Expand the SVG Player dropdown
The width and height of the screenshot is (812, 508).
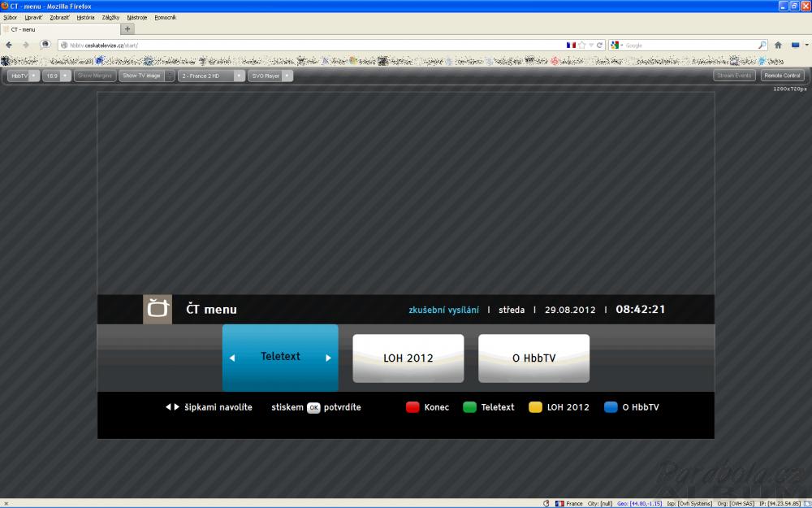pos(287,76)
